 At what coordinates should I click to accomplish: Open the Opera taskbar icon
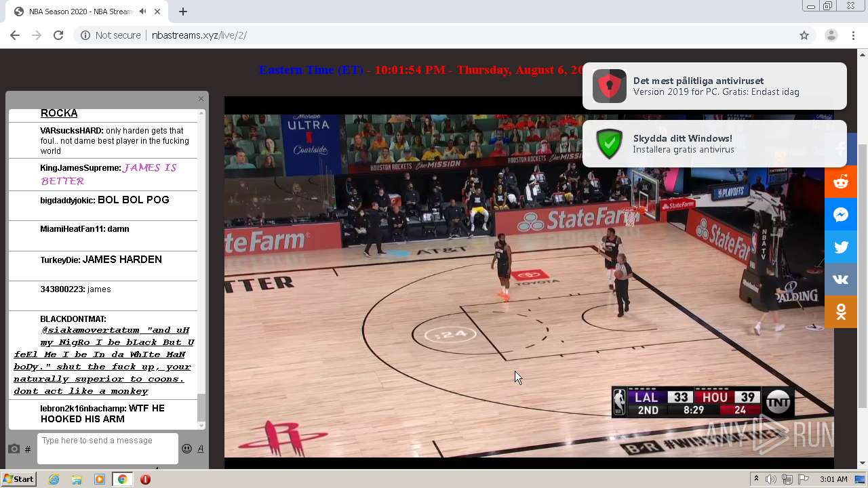pyautogui.click(x=145, y=479)
